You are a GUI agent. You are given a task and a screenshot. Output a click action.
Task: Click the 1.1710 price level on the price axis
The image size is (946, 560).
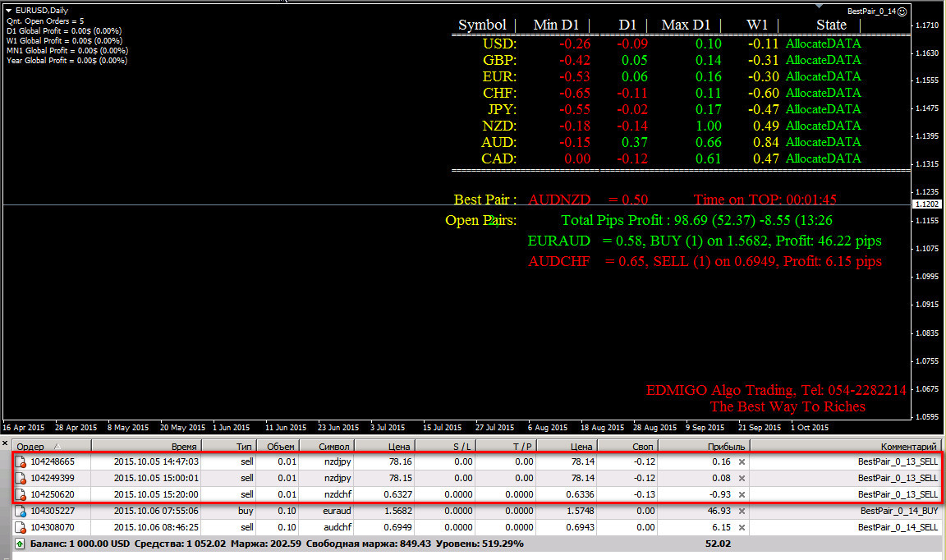pyautogui.click(x=927, y=25)
